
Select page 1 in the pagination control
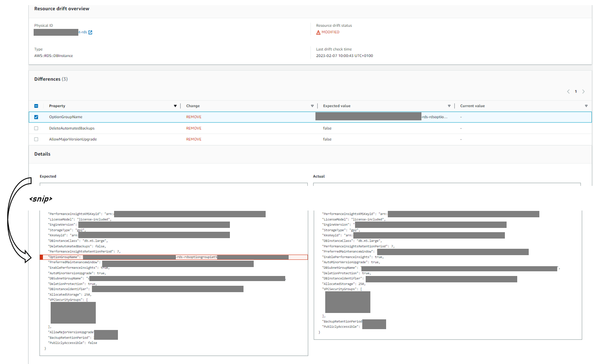click(576, 91)
